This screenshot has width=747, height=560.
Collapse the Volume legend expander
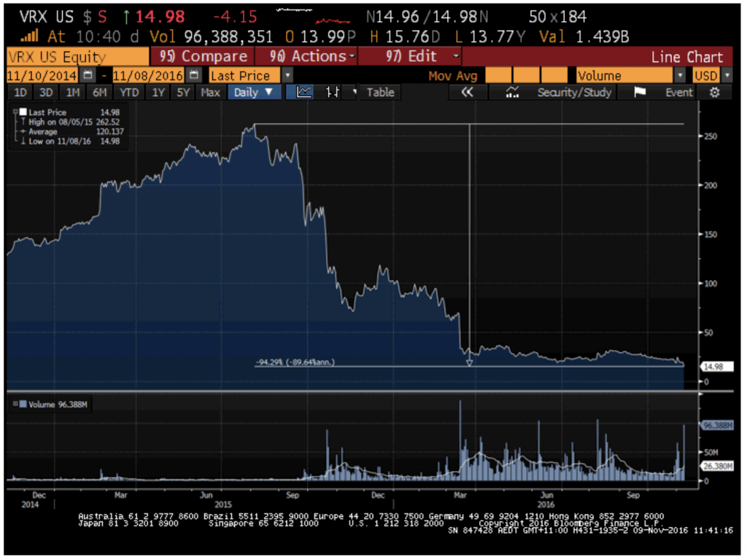coord(15,404)
